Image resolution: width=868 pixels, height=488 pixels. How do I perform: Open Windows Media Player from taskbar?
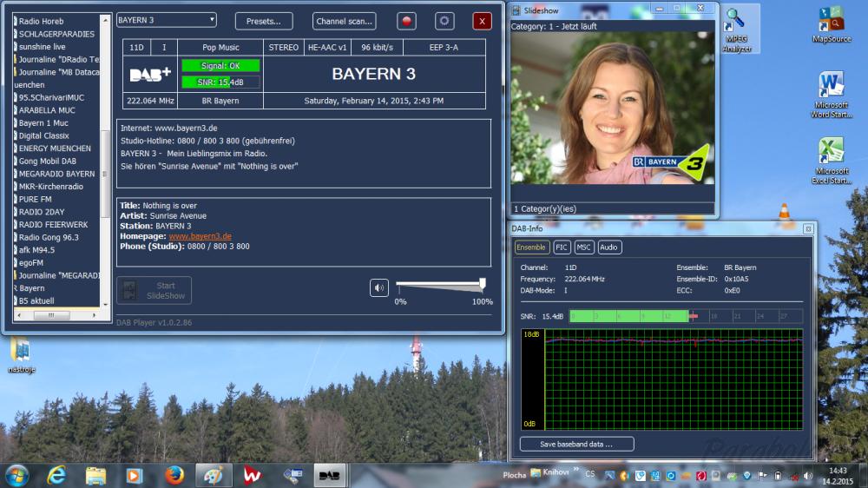click(135, 476)
